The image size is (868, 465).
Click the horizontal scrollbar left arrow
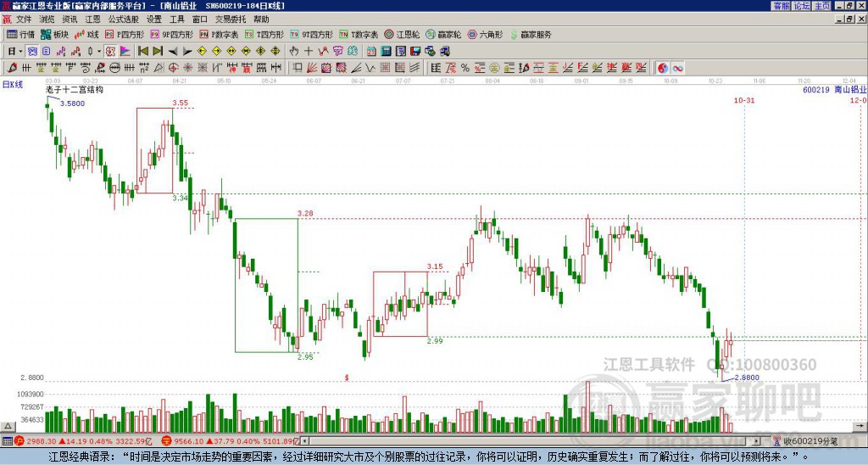[x=305, y=441]
